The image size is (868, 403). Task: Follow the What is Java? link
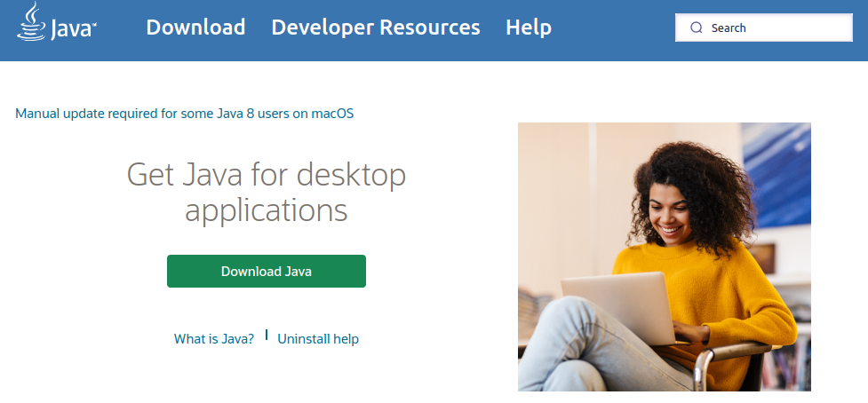pos(214,339)
